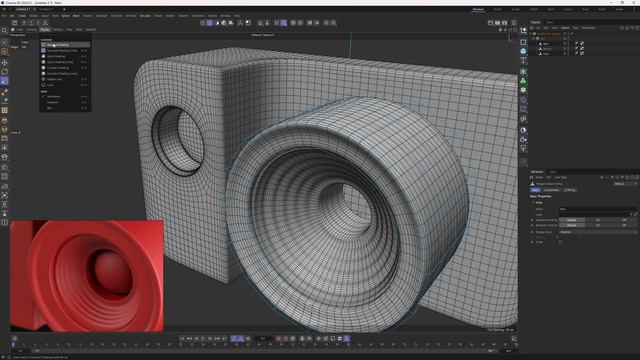
Task: Open the Spline menu in menu bar
Action: [66, 16]
